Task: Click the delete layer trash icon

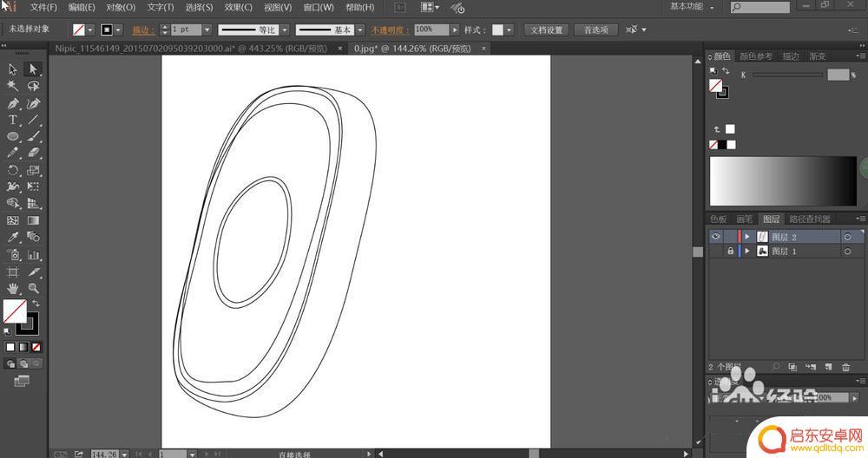Action: click(845, 367)
